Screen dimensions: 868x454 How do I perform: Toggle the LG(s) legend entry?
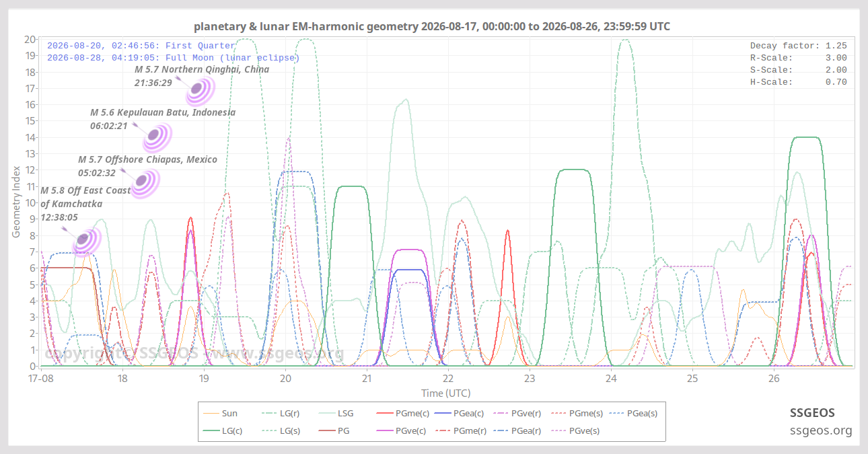tap(279, 430)
